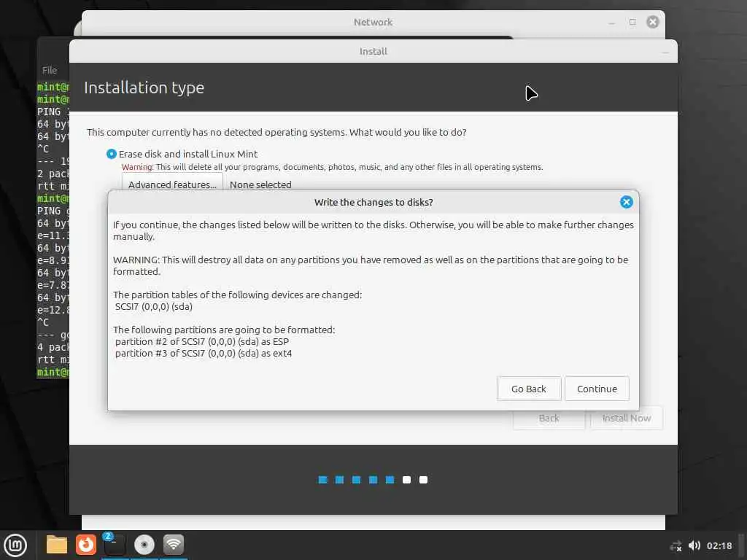This screenshot has width=747, height=560.
Task: Click the Install window title bar
Action: point(373,51)
